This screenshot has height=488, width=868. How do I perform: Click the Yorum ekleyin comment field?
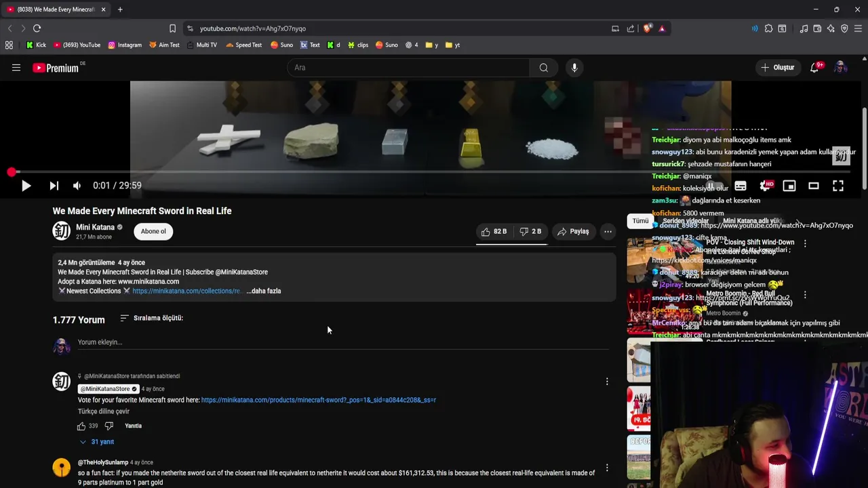point(343,342)
